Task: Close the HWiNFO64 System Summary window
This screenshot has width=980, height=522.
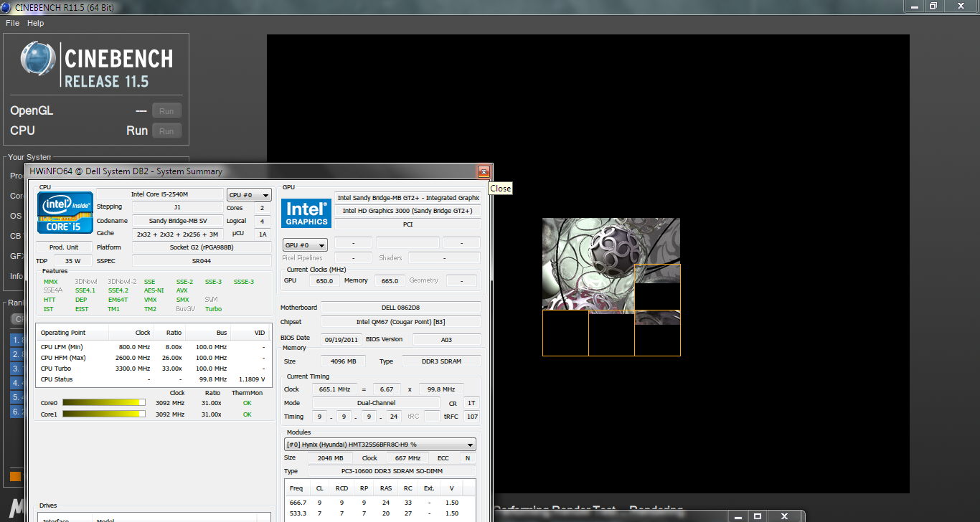Action: [x=484, y=171]
